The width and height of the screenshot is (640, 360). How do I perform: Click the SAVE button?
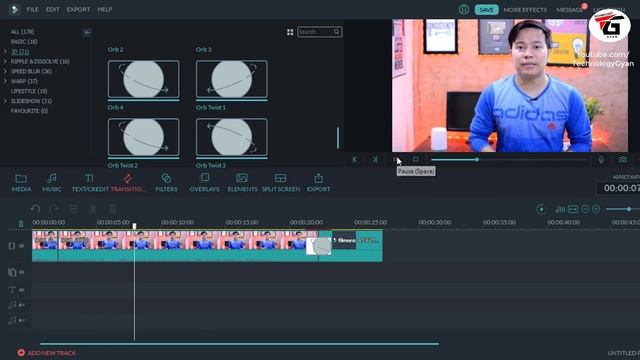tap(486, 10)
